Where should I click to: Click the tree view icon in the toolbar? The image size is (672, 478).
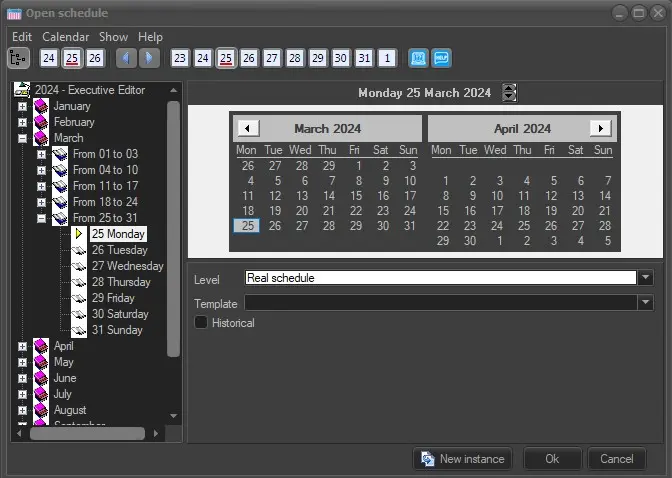click(x=20, y=58)
